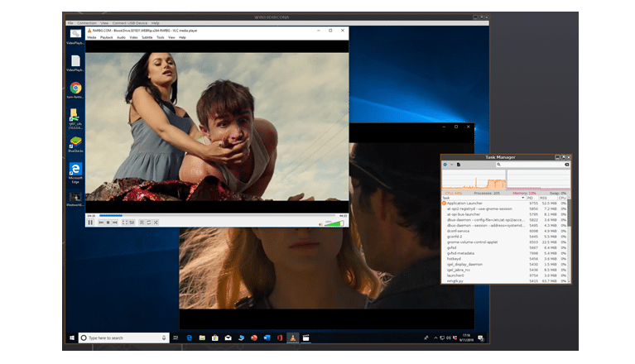The height and width of the screenshot is (364, 635).
Task: Open the Video menu in VLC
Action: click(x=133, y=37)
